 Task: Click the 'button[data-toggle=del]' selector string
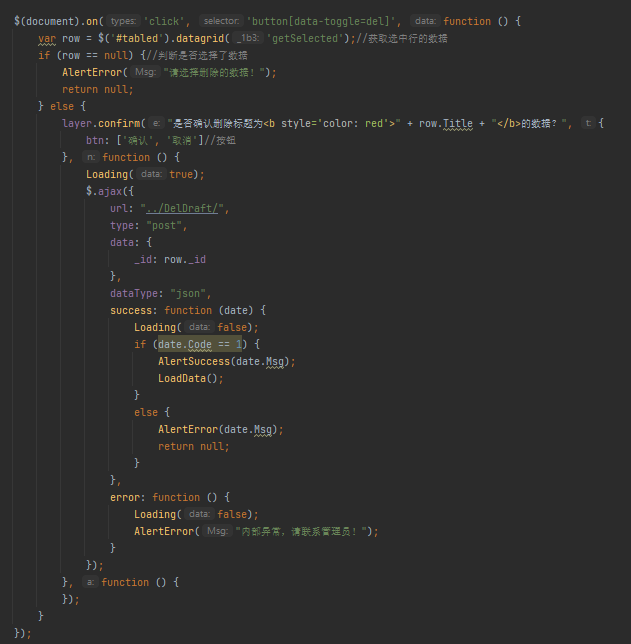(x=320, y=21)
